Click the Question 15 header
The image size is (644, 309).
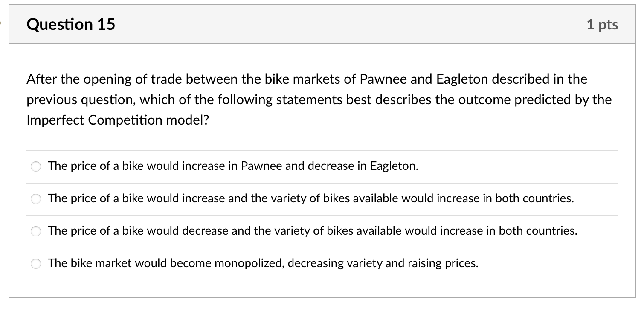click(70, 24)
